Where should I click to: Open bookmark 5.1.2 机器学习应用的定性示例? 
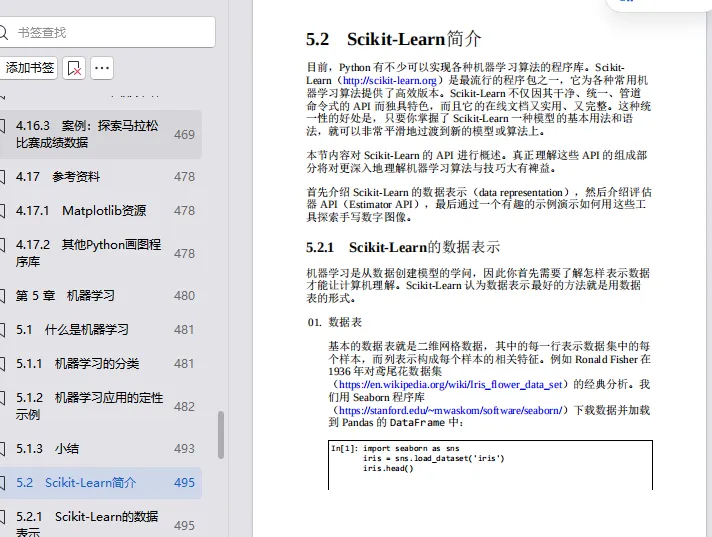coord(100,406)
